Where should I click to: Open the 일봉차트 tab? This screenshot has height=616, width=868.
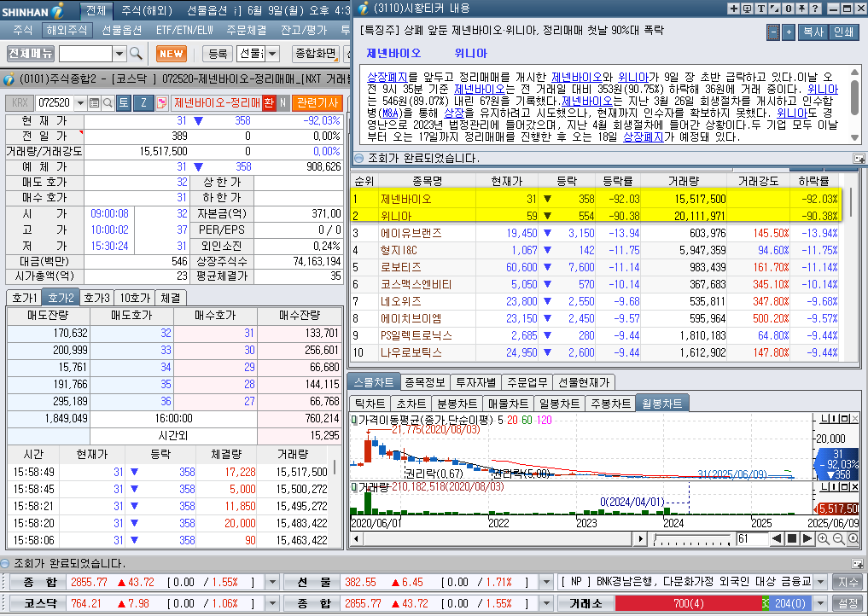click(560, 404)
